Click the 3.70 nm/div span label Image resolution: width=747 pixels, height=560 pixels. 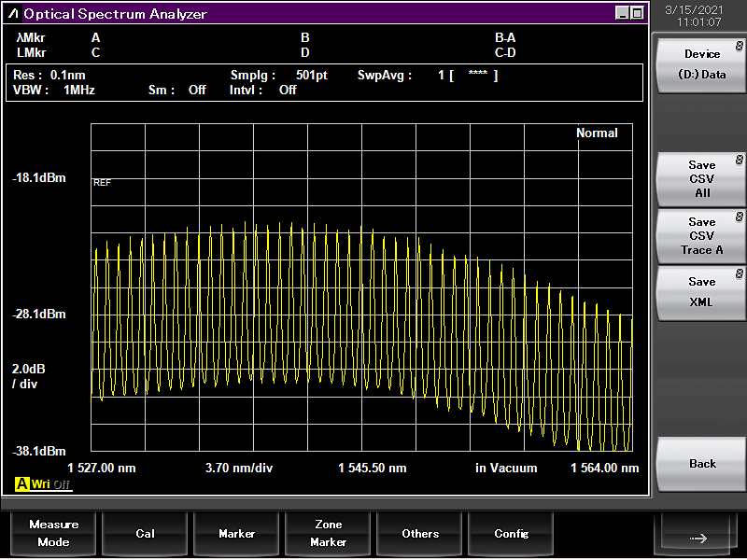[x=239, y=469]
